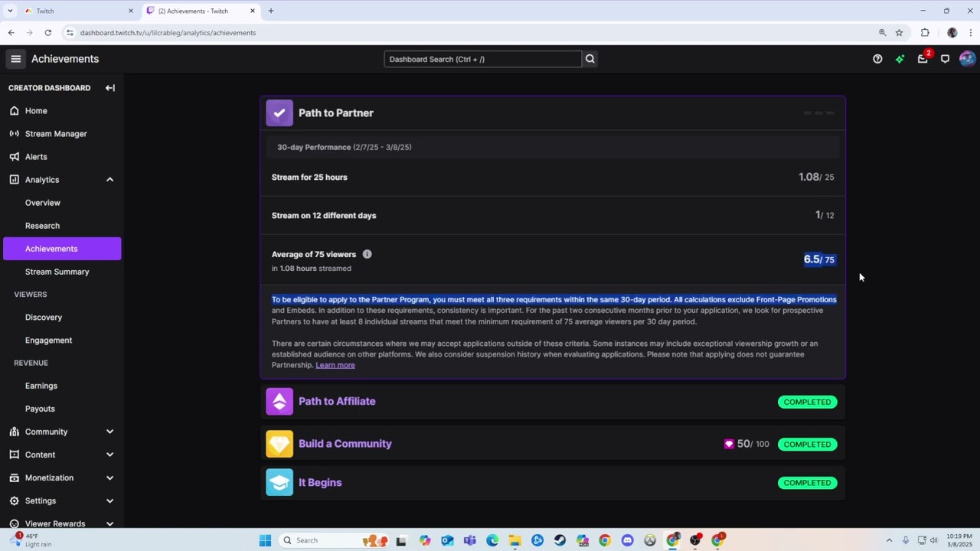
Task: Open the help question mark icon
Action: click(877, 59)
